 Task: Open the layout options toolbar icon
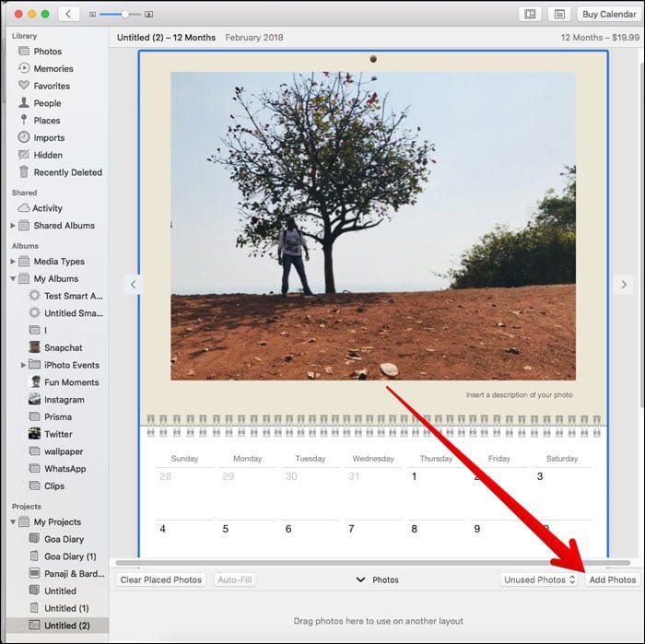pyautogui.click(x=530, y=14)
